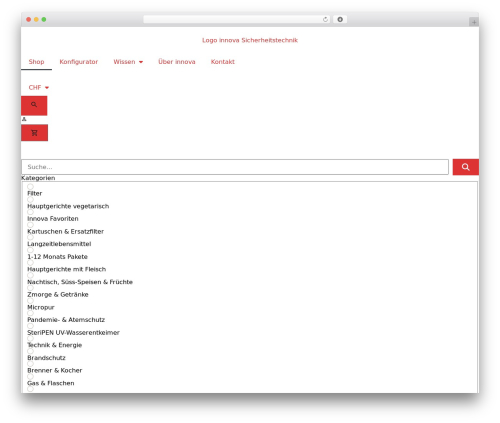The image size is (500, 423).
Task: Select the Kartuschen & Ersatzfilter radio button
Action: [x=30, y=225]
